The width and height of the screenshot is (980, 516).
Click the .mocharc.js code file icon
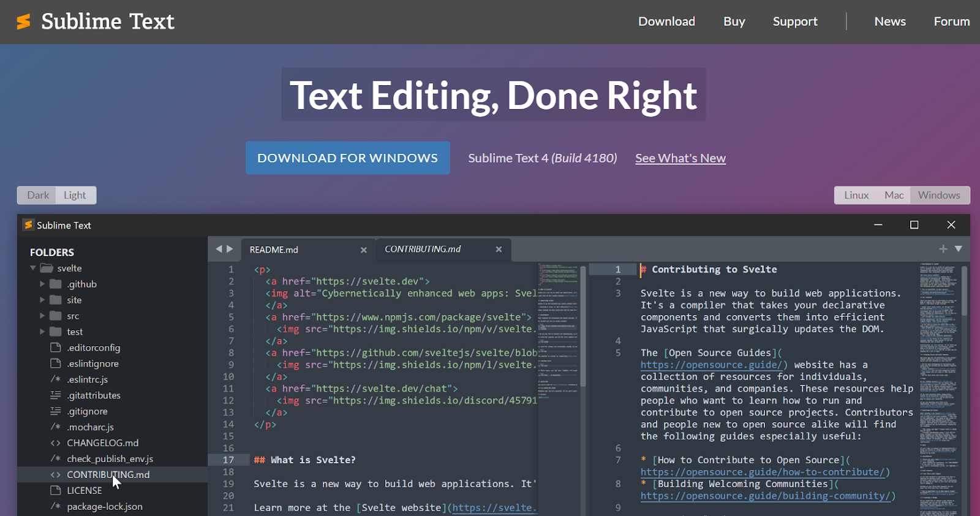click(x=56, y=427)
